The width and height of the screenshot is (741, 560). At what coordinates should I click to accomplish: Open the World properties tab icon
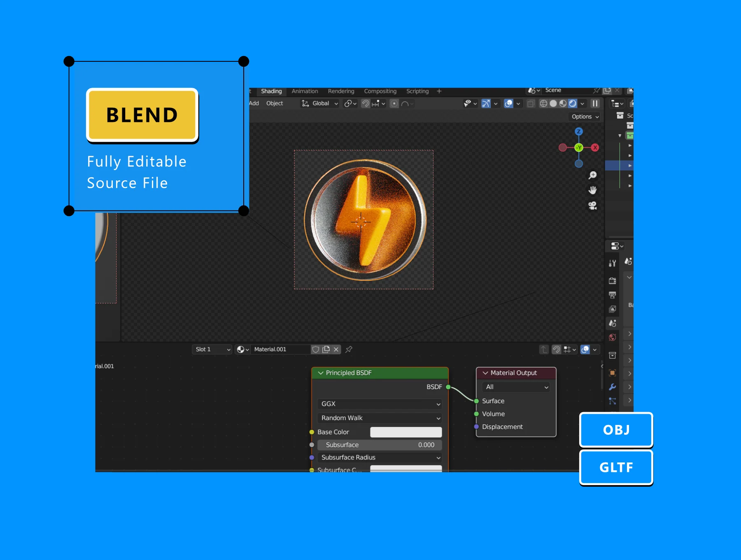[613, 338]
